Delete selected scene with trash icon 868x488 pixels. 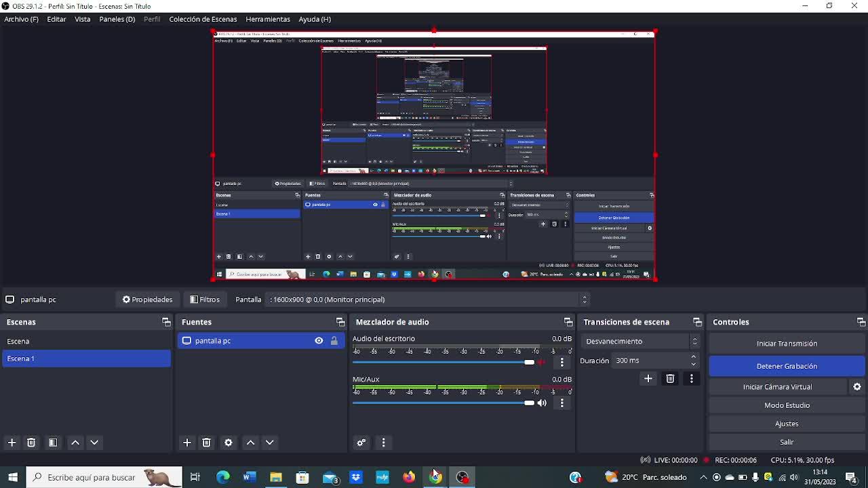(31, 443)
